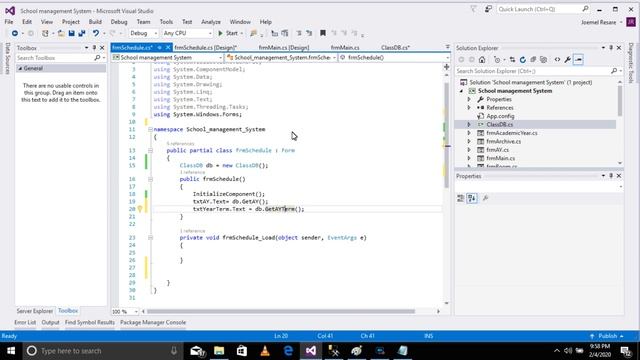Click the Solution Explorer Home icon

482,60
